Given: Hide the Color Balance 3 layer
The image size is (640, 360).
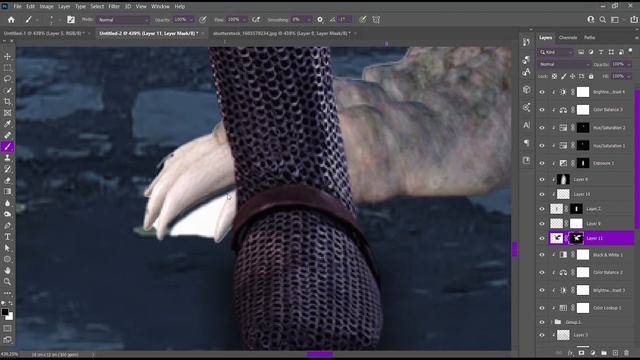Looking at the screenshot, I should click(x=542, y=110).
